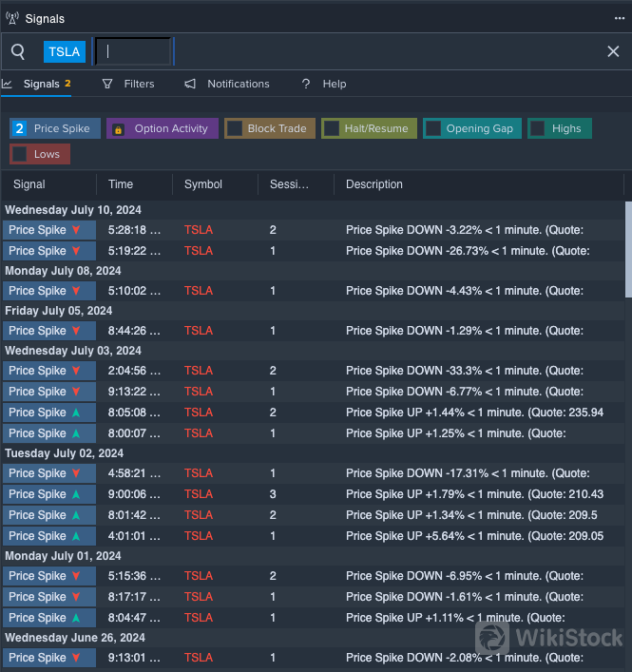Screen dimensions: 632x672
Task: Toggle the Block Trade checkbox
Action: pyautogui.click(x=235, y=128)
